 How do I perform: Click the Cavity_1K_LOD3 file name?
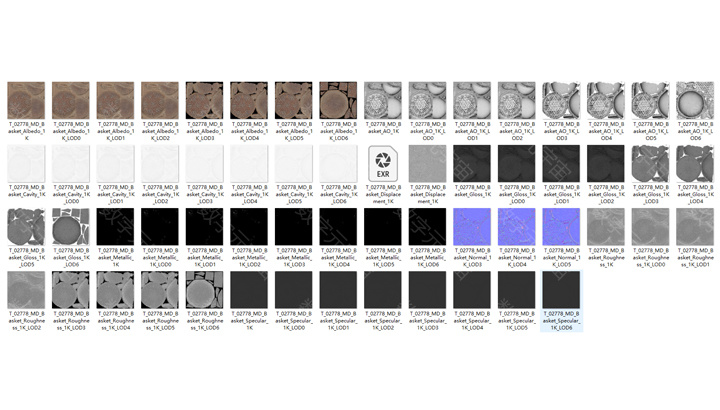(x=204, y=194)
